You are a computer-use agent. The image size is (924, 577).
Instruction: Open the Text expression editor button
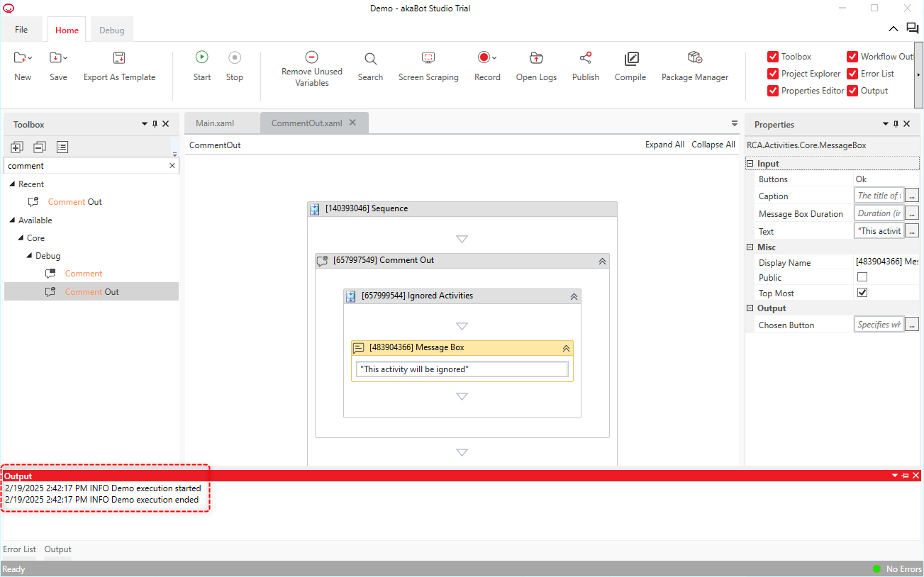912,230
